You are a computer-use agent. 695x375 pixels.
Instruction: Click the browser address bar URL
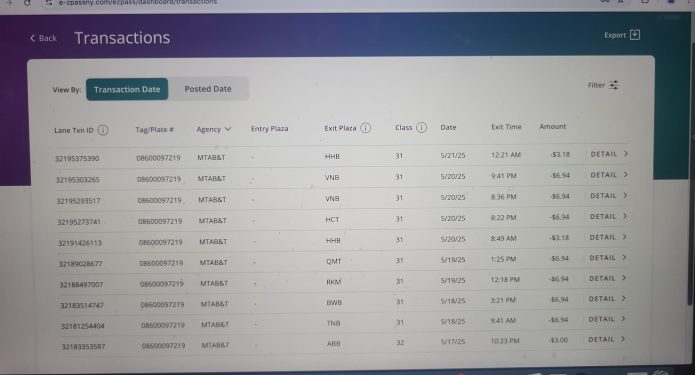137,2
